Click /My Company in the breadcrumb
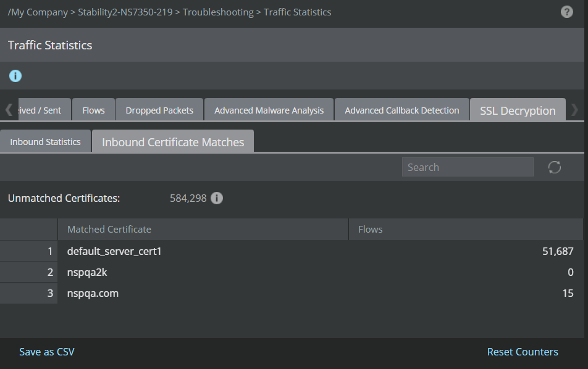 coord(38,12)
